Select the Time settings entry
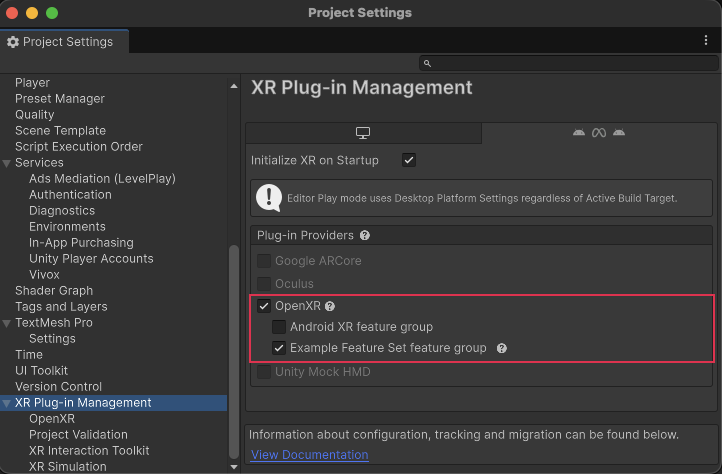 29,355
